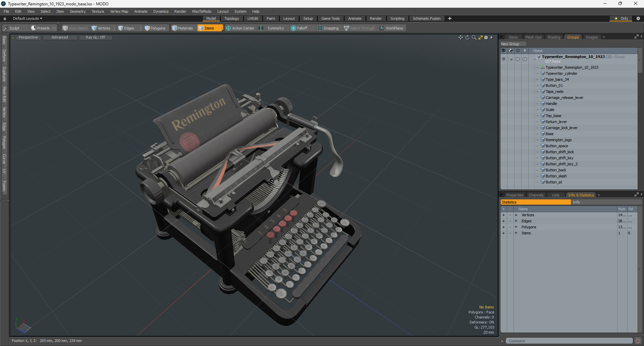Toggle visibility eye for Typewriter_Remington group
Image resolution: width=644 pixels, height=346 pixels.
(x=503, y=59)
